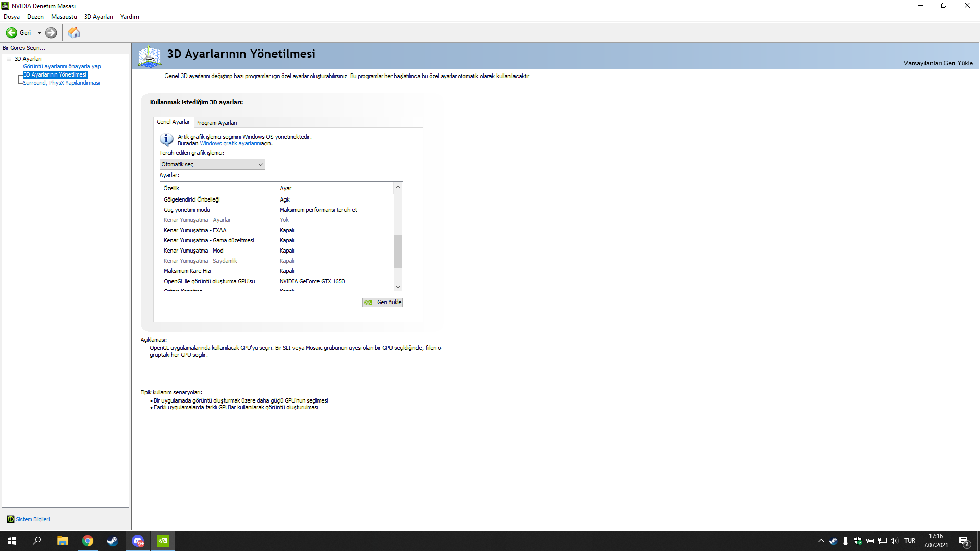980x551 pixels.
Task: Click the Chrome taskbar icon
Action: pos(88,541)
